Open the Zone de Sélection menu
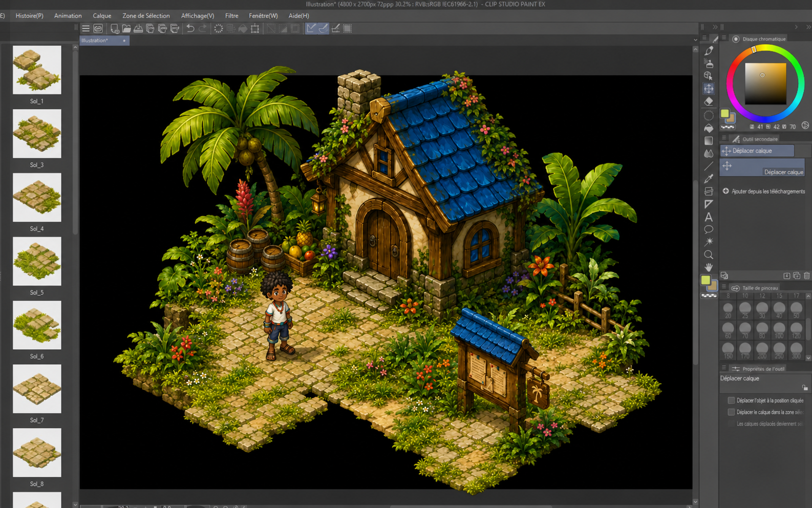 146,16
